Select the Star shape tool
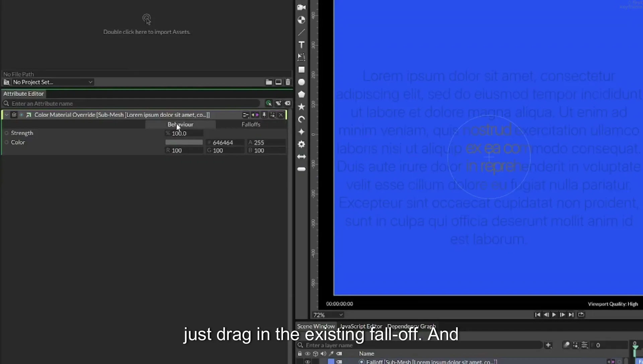This screenshot has width=643, height=364. click(x=301, y=107)
